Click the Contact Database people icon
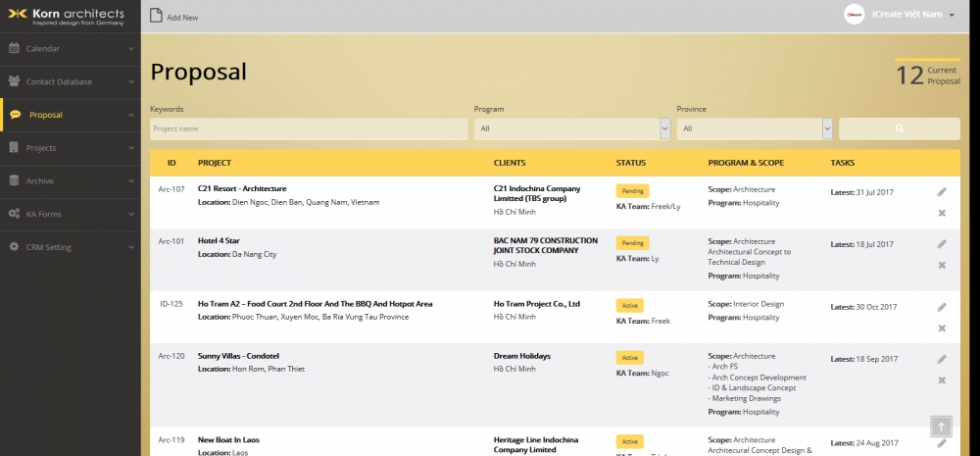 (x=14, y=81)
